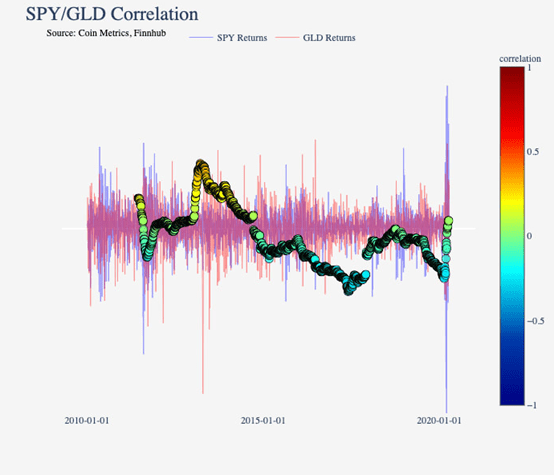Click the last green correlation marker near 2020
Screen dimensions: 554x475
point(449,221)
